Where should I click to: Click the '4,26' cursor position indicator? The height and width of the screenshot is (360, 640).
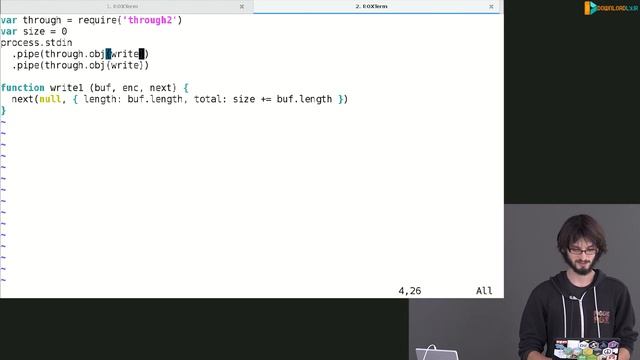tap(409, 291)
